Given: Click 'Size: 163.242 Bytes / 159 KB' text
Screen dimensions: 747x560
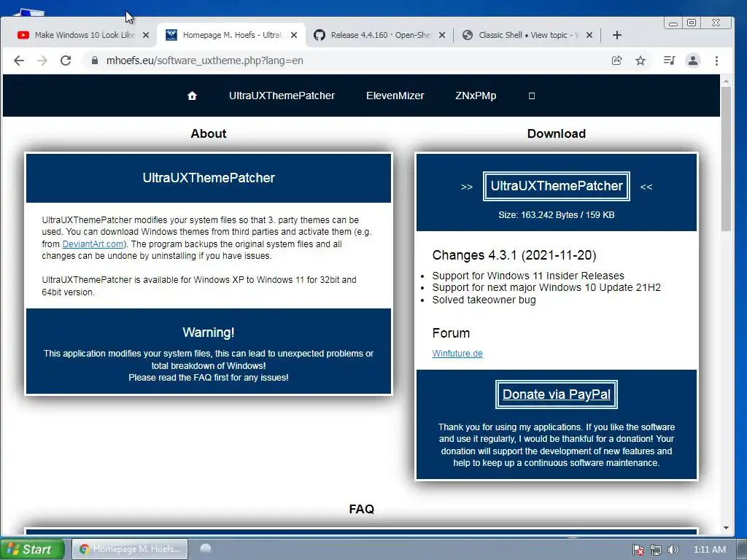Looking at the screenshot, I should point(557,215).
